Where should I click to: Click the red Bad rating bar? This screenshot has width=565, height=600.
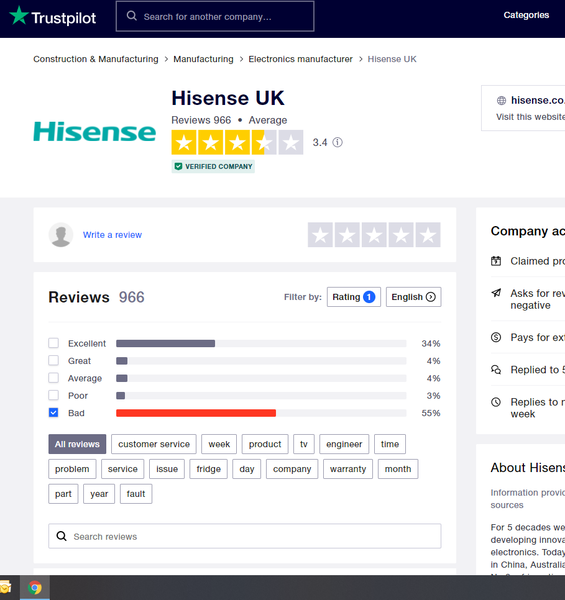(x=196, y=413)
